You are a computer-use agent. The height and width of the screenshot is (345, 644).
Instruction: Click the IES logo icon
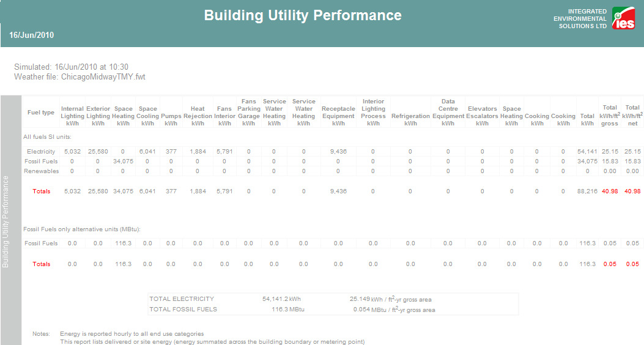coord(624,19)
